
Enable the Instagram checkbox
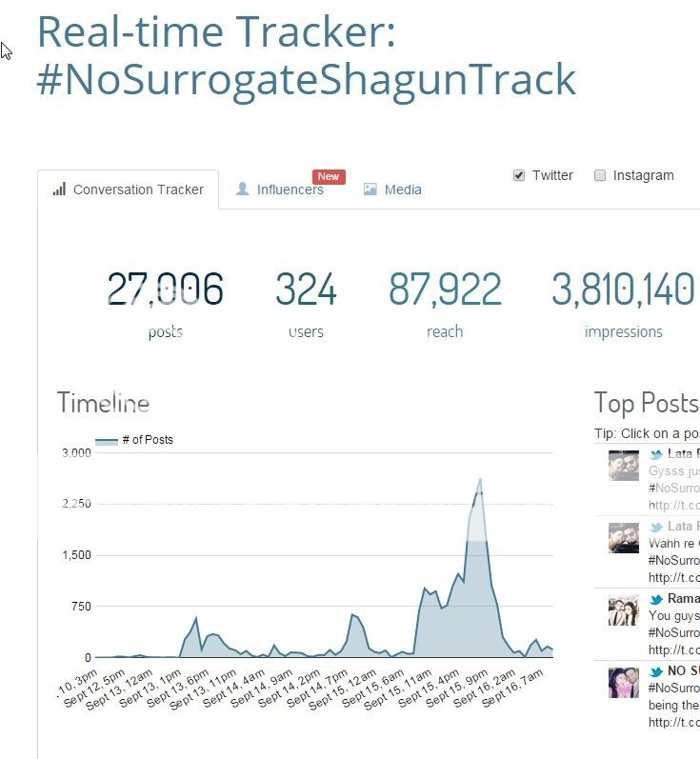pyautogui.click(x=600, y=175)
